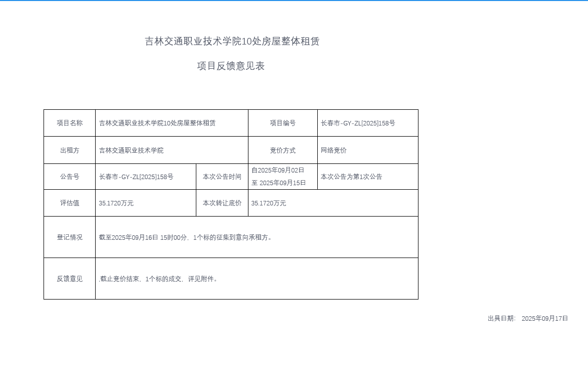
Task: Click the announcement number value beside 公告号
Action: (x=136, y=177)
